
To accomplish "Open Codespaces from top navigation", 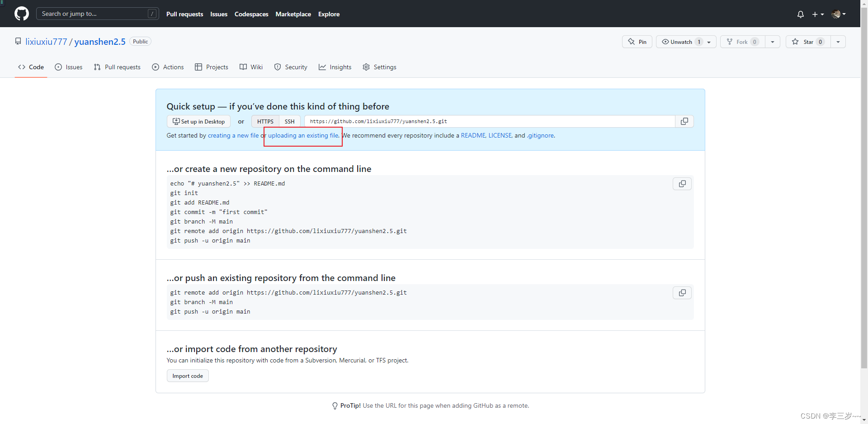I will tap(251, 14).
